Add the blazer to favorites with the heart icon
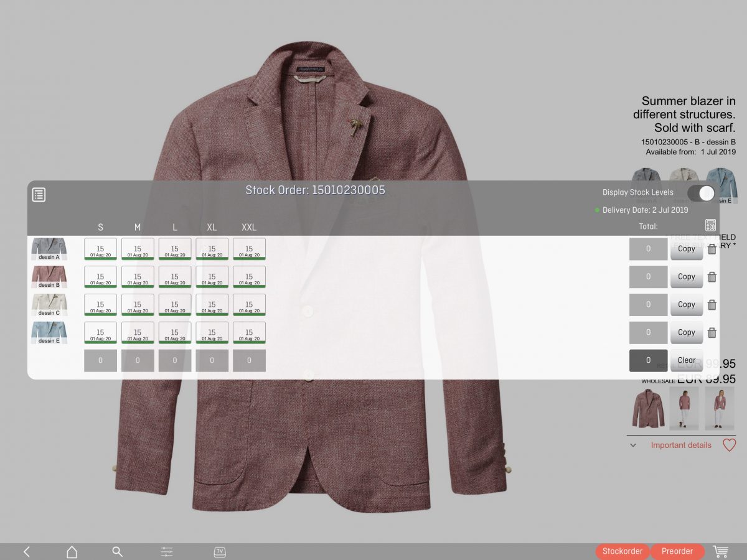The image size is (747, 560). 729,445
